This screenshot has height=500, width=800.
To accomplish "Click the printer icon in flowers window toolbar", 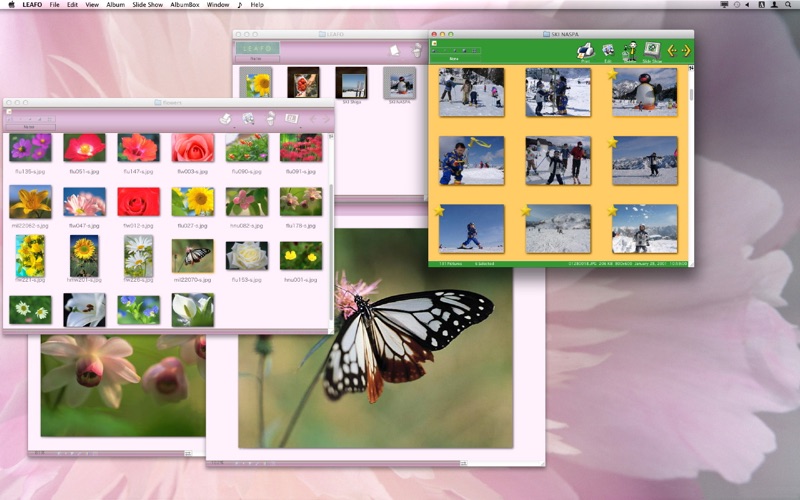I will pos(225,119).
